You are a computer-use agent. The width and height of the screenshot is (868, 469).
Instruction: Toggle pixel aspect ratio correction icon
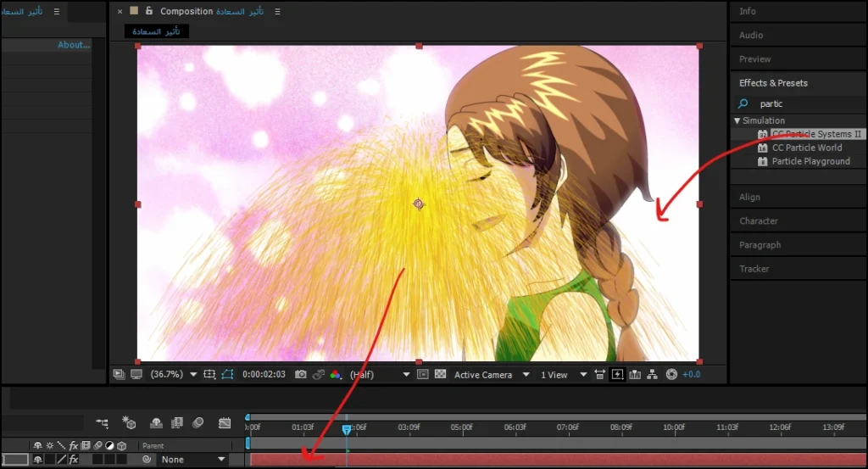point(599,374)
